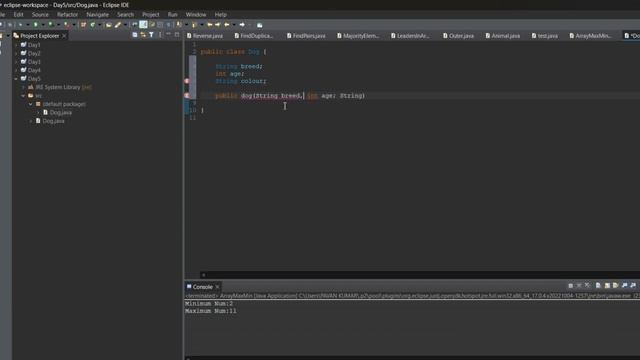Screen dimensions: 640x360
Task: Open the Navigate menu
Action: pos(98,14)
